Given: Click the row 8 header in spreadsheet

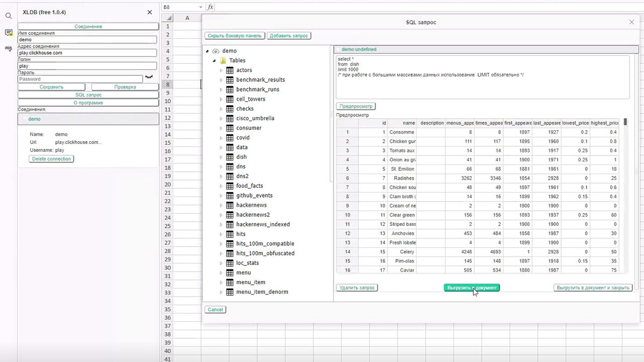Looking at the screenshot, I should click(167, 84).
